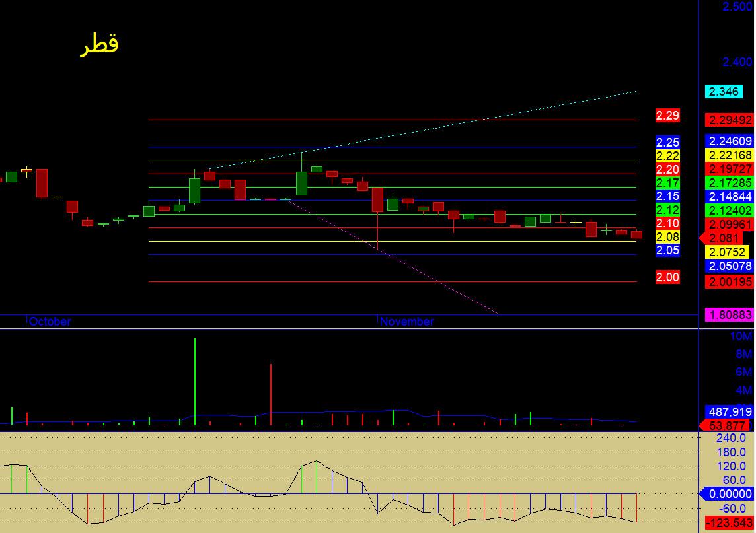Image resolution: width=756 pixels, height=533 pixels.
Task: Select the red -123.543 oscillator value
Action: click(x=728, y=523)
